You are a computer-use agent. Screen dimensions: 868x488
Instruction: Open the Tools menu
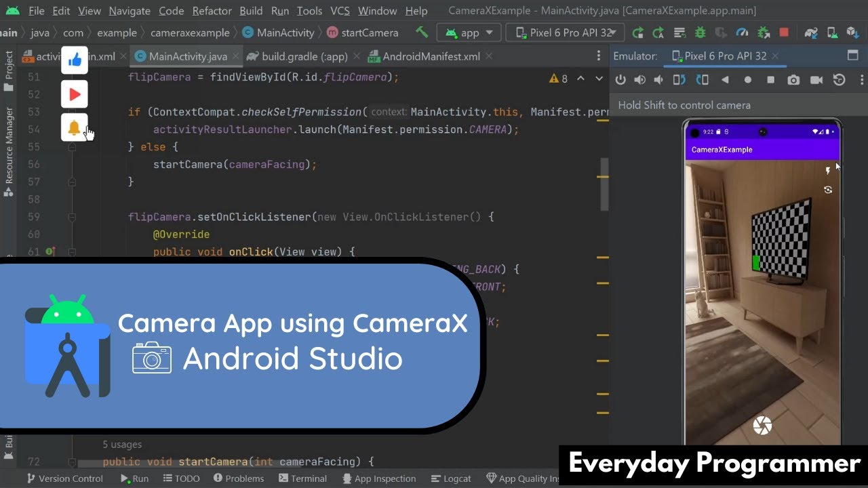[x=309, y=11]
